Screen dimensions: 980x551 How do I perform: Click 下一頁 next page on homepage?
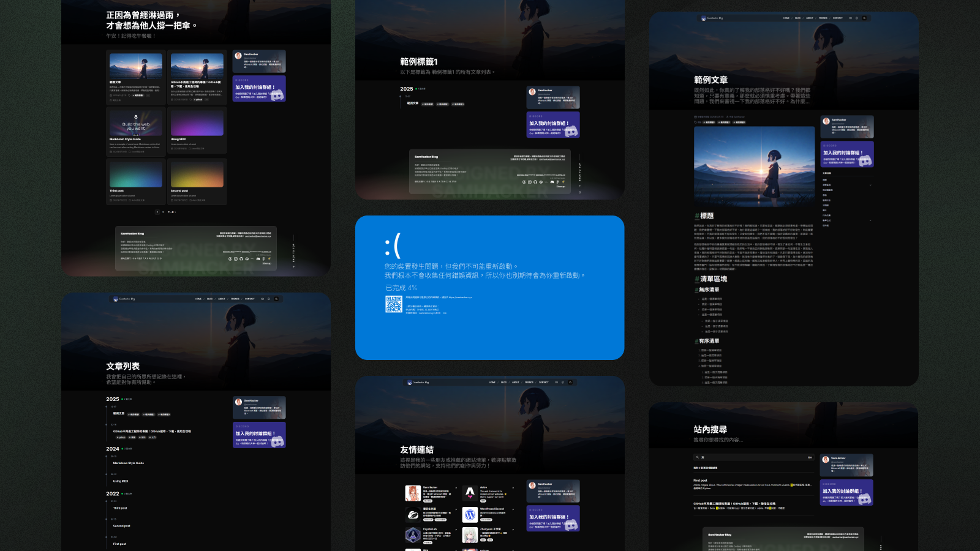point(171,212)
